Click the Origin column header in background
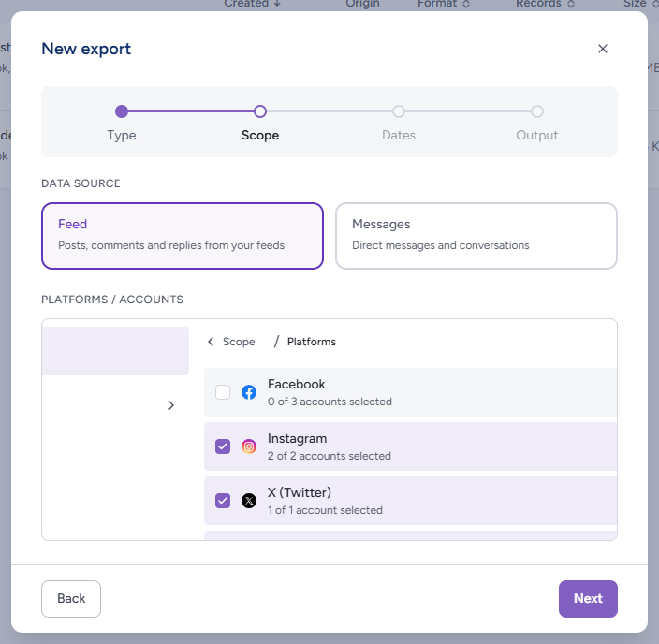Viewport: 659px width, 644px height. 362,4
